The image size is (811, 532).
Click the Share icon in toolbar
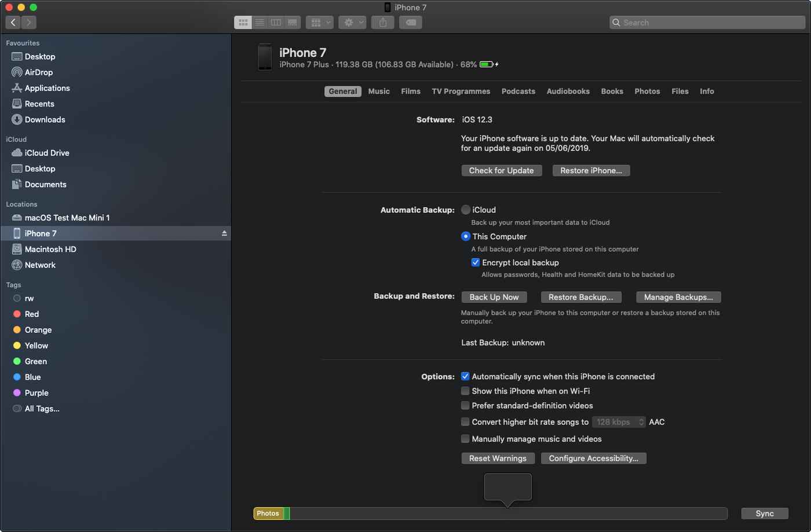(x=383, y=23)
